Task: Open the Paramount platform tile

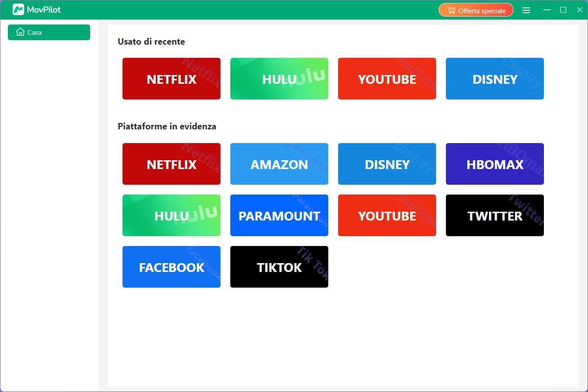Action: tap(279, 216)
